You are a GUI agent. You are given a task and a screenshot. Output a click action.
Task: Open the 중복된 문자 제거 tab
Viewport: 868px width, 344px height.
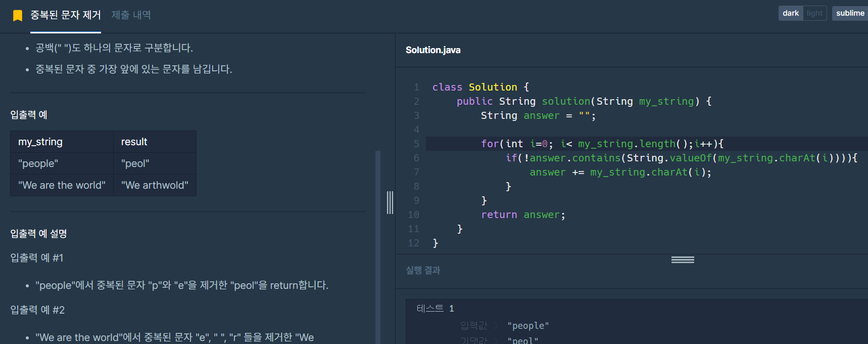tap(66, 15)
